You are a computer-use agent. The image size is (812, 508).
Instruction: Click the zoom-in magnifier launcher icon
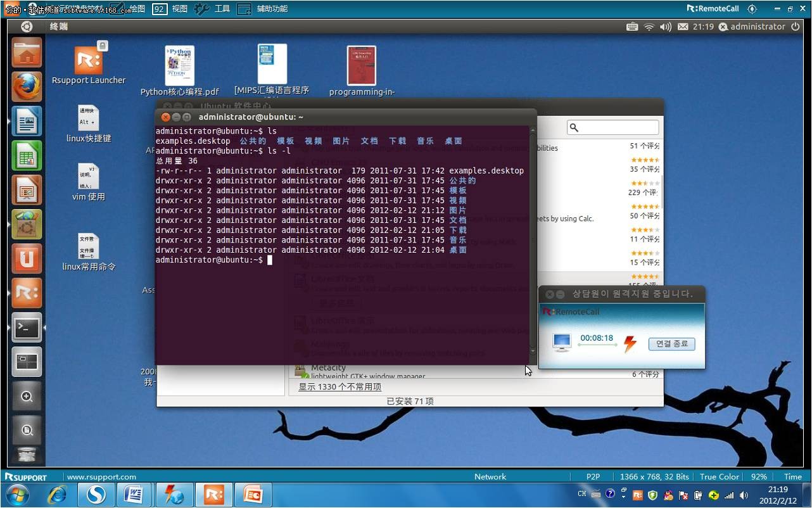coord(27,396)
